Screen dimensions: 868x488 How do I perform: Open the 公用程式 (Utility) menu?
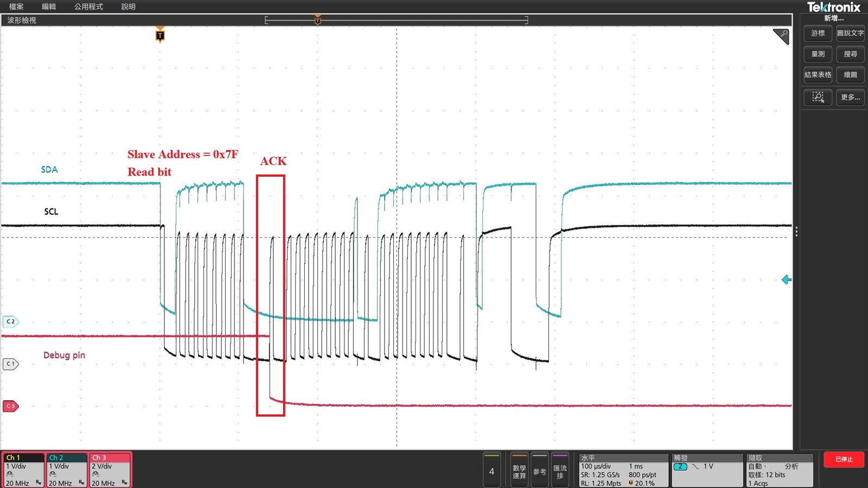(88, 7)
